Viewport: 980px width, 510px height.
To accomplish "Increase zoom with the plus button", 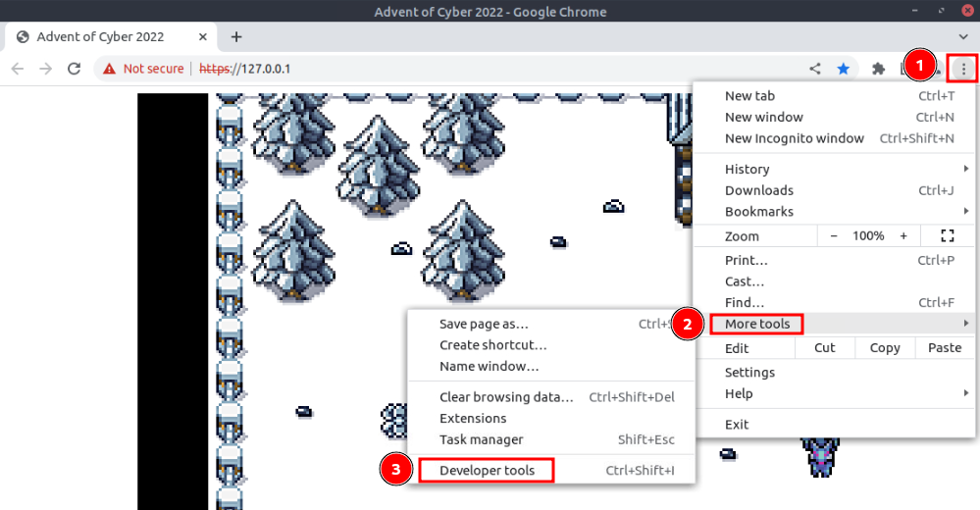I will [x=903, y=236].
